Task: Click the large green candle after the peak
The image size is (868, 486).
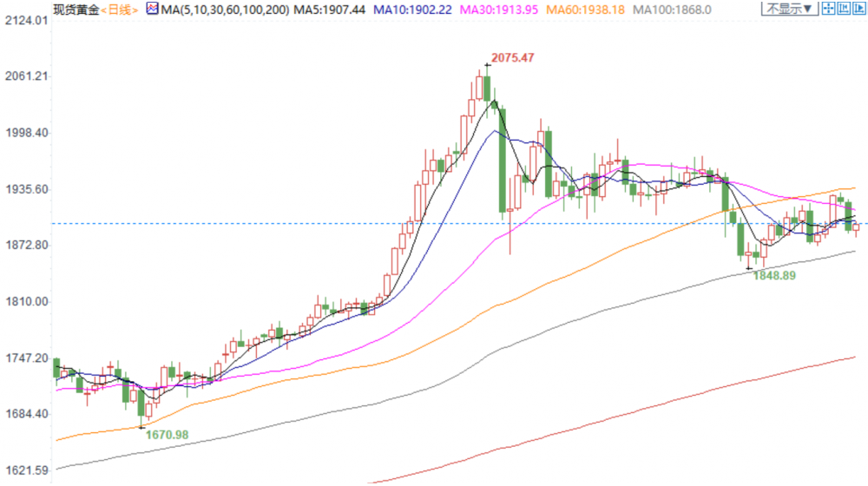Action: tap(503, 160)
